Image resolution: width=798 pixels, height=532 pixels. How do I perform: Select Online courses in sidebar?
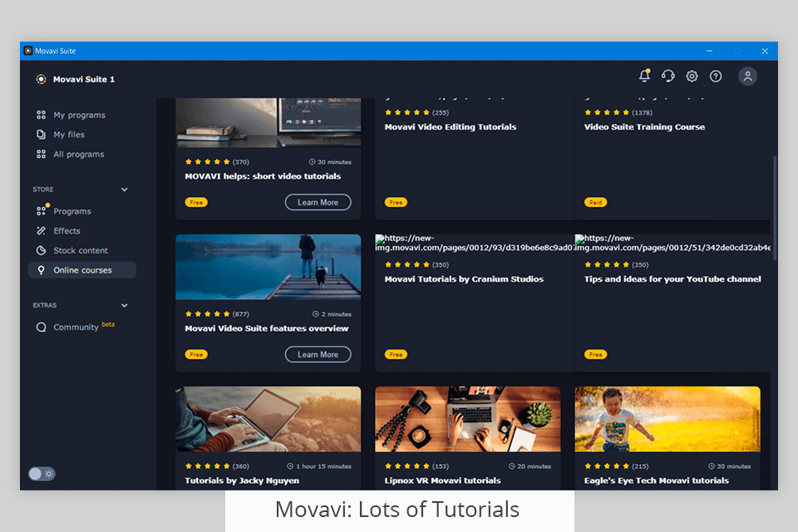[82, 270]
